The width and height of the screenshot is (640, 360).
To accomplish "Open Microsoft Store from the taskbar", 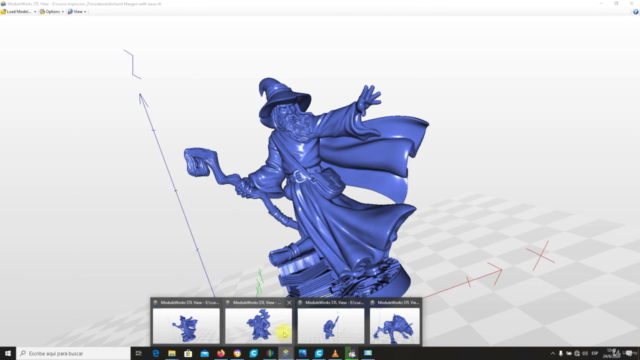I will (x=188, y=353).
